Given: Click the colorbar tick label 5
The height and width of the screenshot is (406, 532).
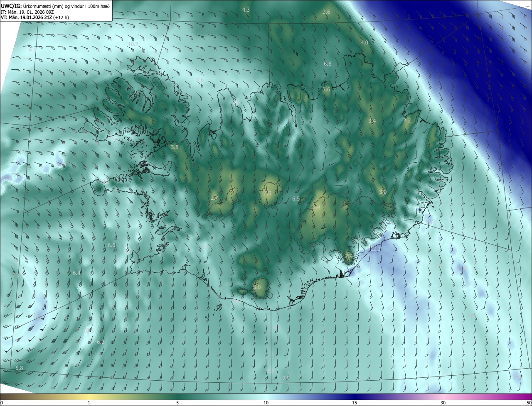Looking at the screenshot, I should [x=177, y=403].
